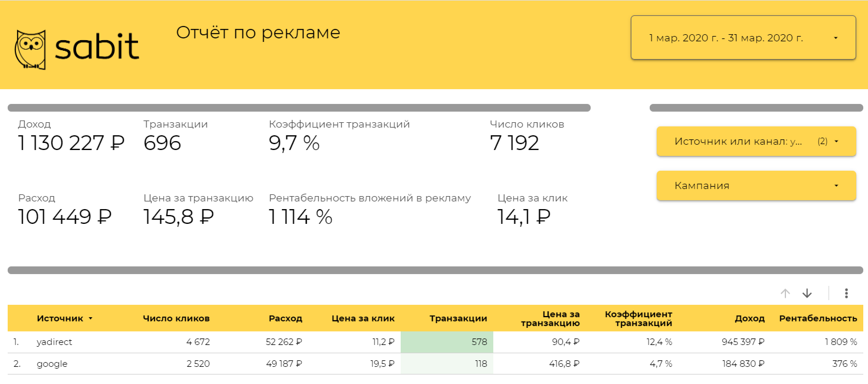The image size is (868, 384).
Task: Click the 578 transactions cell
Action: click(x=447, y=342)
